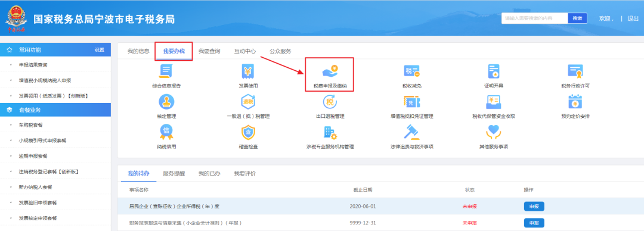Switch to 我的信息 tab
Screen dimensions: 644x231
(x=138, y=51)
